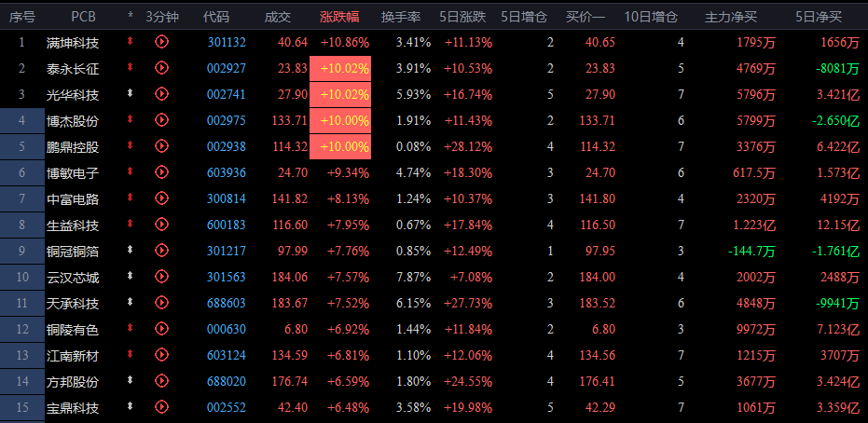Image resolution: width=868 pixels, height=423 pixels.
Task: Click the 7.87% turnover rate value
Action: click(414, 277)
